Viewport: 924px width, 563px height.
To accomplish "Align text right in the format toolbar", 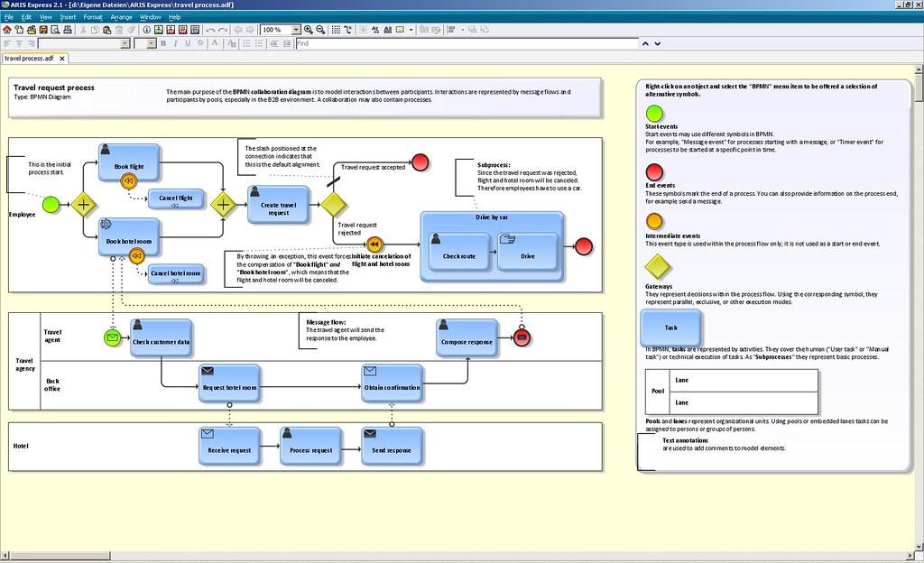I will point(32,43).
